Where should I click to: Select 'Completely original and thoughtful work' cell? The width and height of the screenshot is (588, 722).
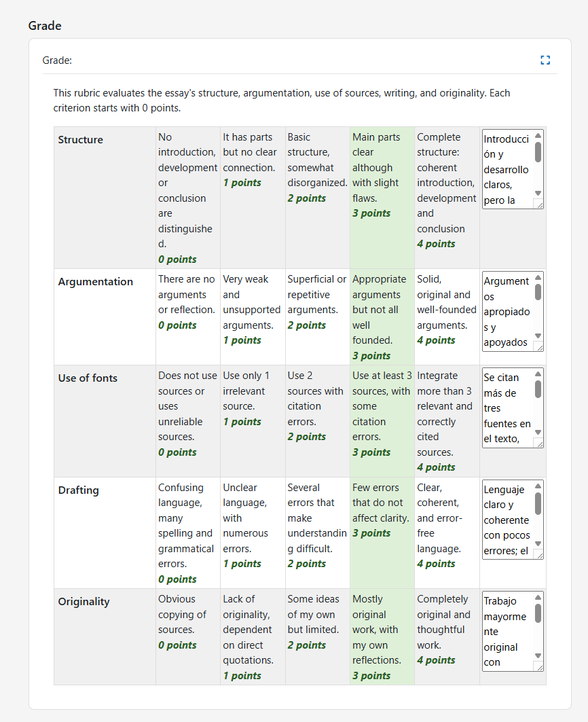coord(447,636)
